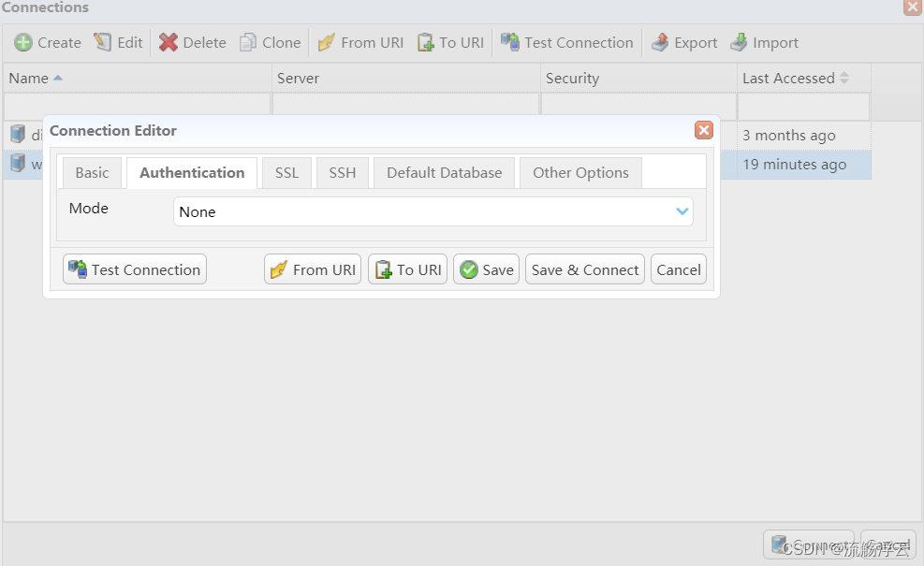The height and width of the screenshot is (566, 924).
Task: Click the Export label in Connections toolbar
Action: coord(696,42)
